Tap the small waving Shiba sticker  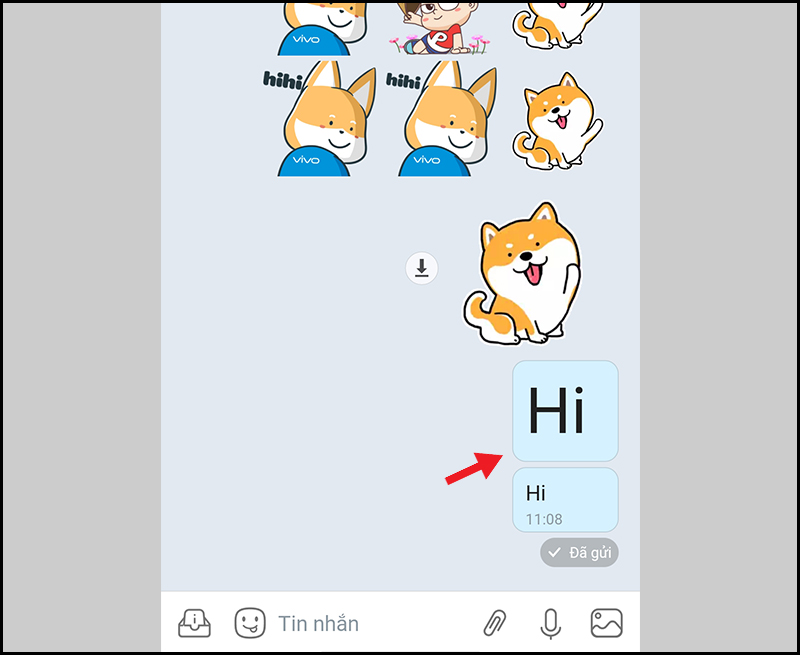[x=557, y=122]
